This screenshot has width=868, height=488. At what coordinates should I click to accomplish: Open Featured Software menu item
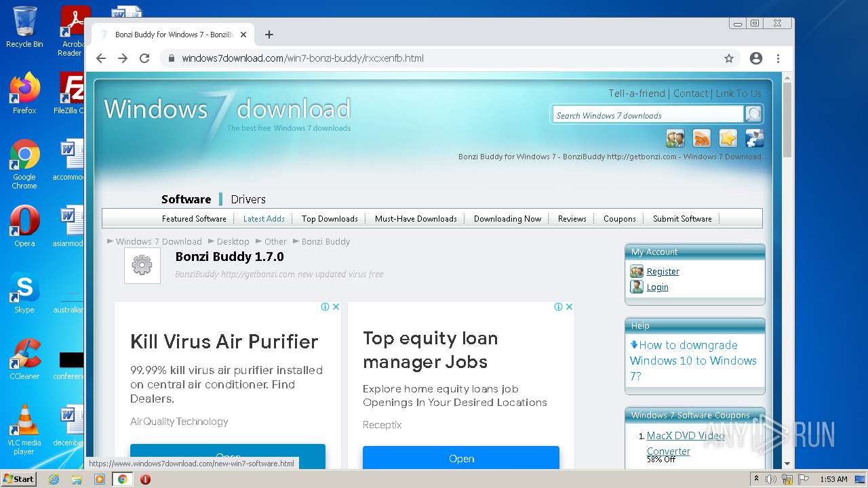pyautogui.click(x=194, y=219)
